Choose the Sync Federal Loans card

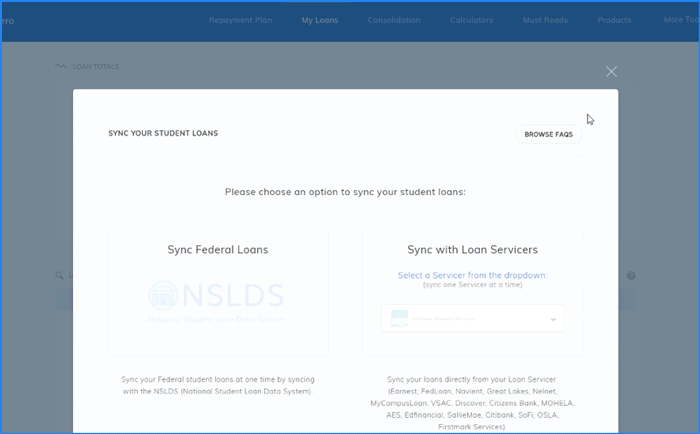[x=218, y=292]
